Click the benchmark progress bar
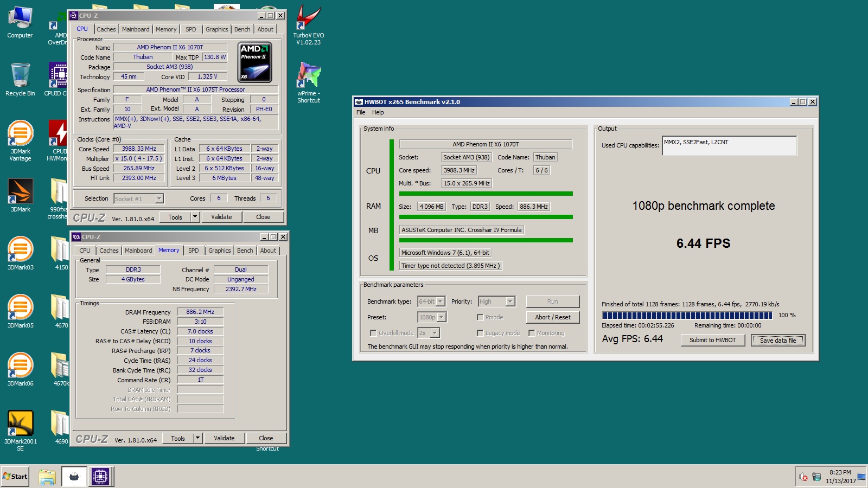 (x=687, y=315)
